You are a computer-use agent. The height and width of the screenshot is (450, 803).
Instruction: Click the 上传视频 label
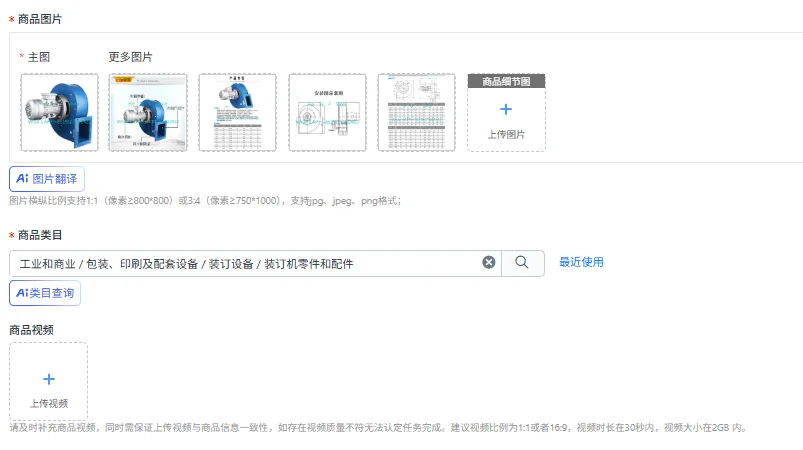49,403
